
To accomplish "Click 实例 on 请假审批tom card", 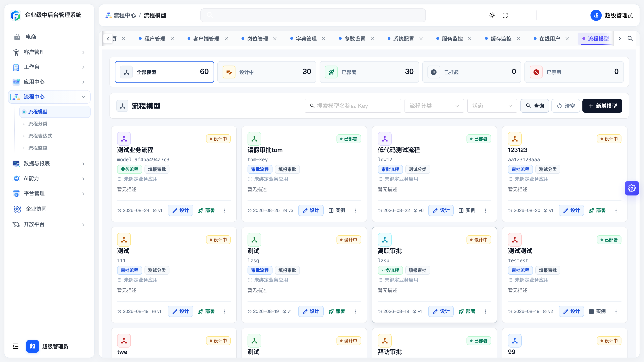I will [x=337, y=210].
